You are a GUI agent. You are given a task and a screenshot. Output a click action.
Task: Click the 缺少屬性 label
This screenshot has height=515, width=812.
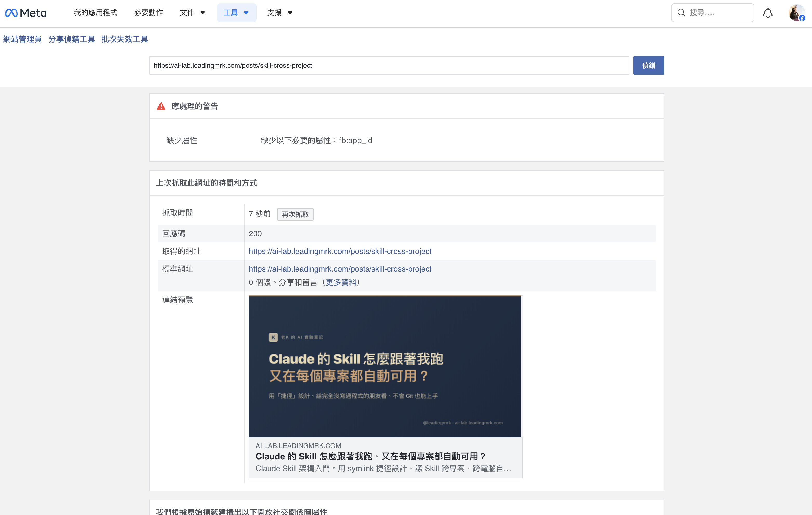(x=182, y=140)
